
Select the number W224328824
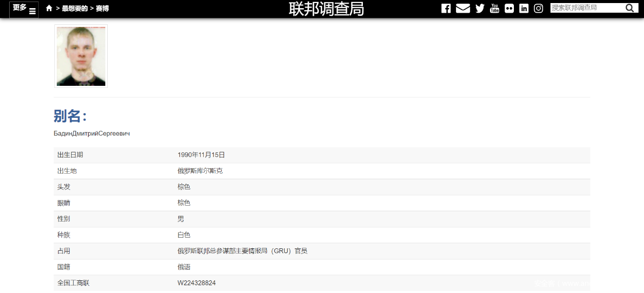coord(197,283)
